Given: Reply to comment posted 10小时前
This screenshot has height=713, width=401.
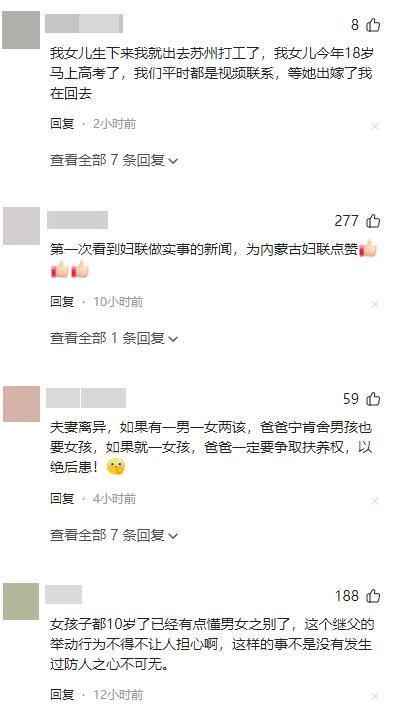Looking at the screenshot, I should pyautogui.click(x=62, y=301).
